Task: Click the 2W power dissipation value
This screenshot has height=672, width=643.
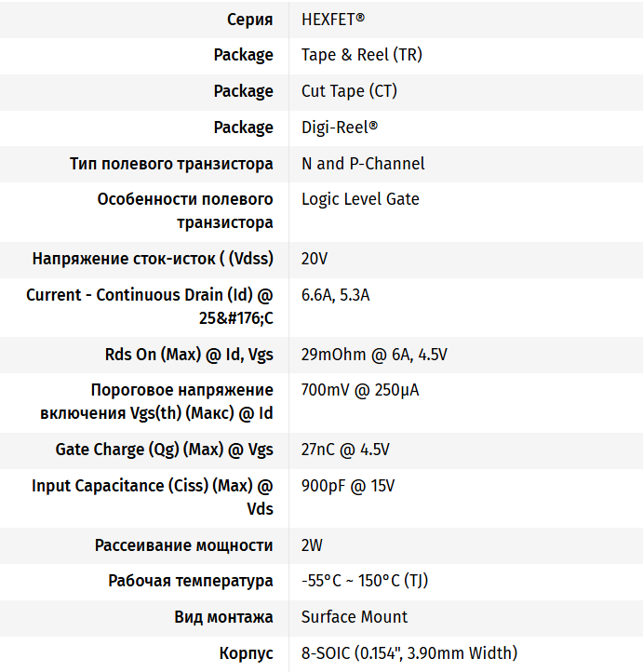Action: [312, 545]
